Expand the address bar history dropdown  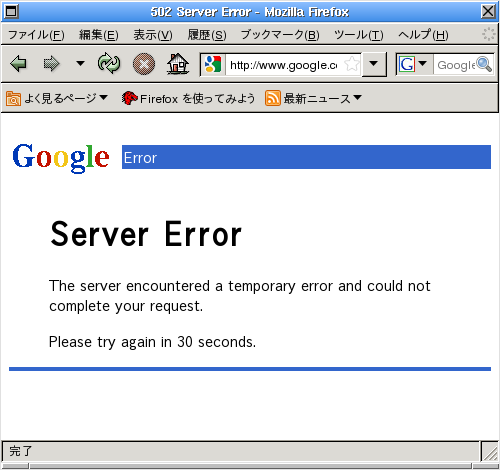374,64
